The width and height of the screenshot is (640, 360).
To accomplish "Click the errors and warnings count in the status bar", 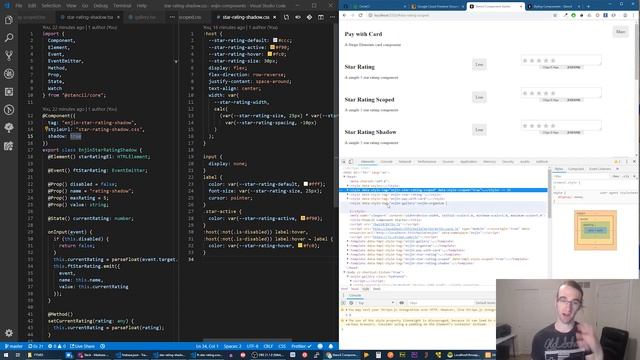I will point(56,346).
